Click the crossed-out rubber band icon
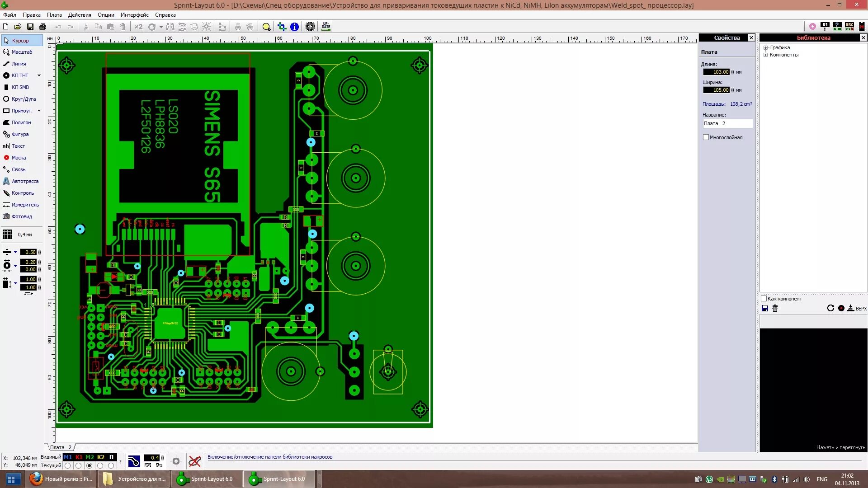 [194, 461]
